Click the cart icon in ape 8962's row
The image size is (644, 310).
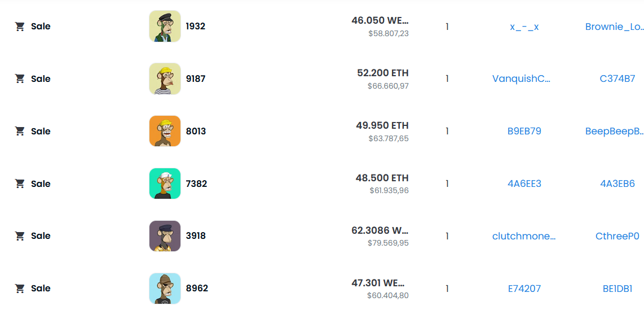coord(20,289)
